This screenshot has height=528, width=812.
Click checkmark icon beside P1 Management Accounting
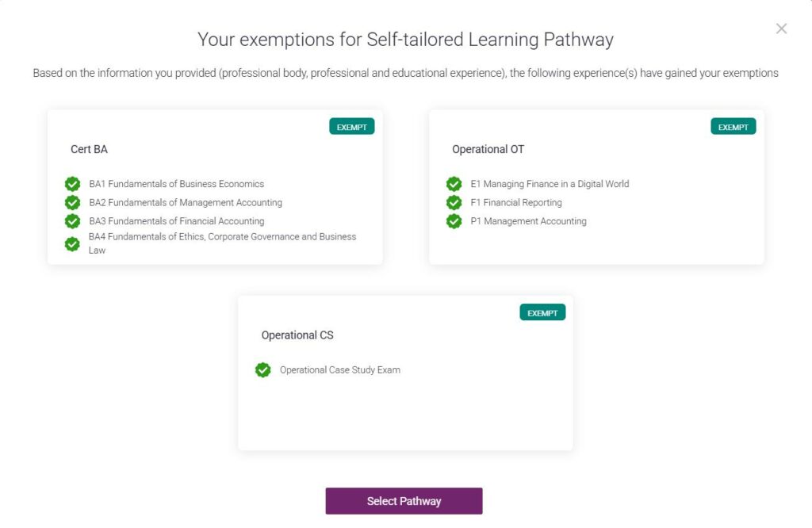454,221
